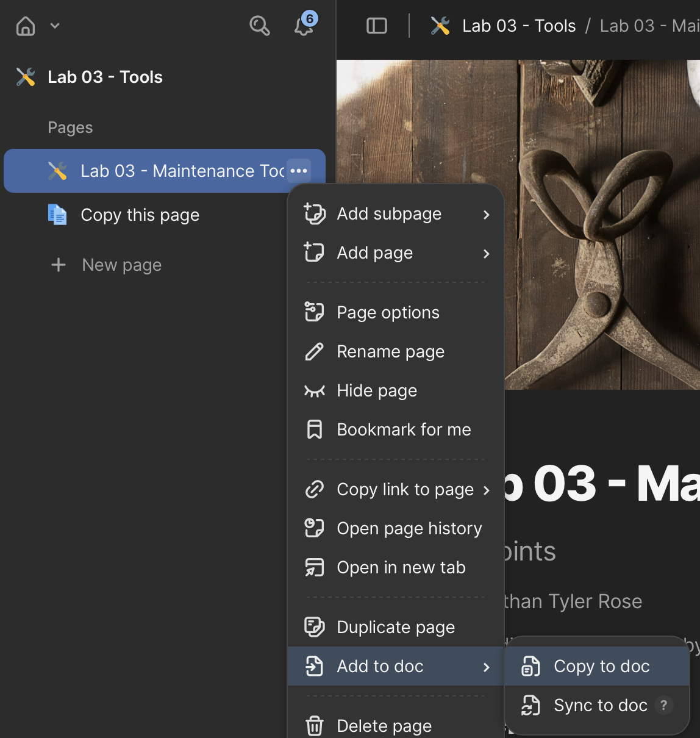Click the page history icon
This screenshot has width=700, height=738.
pos(314,528)
